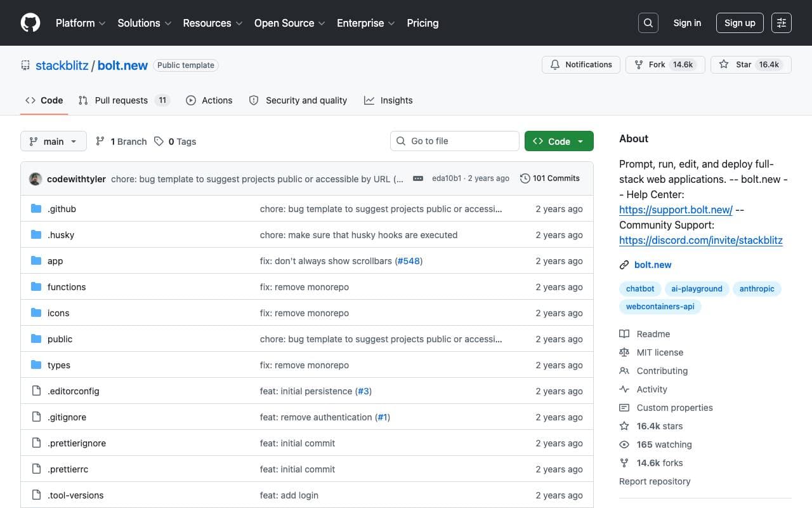Switch to the Pull requests tab
This screenshot has width=812, height=508.
point(124,100)
